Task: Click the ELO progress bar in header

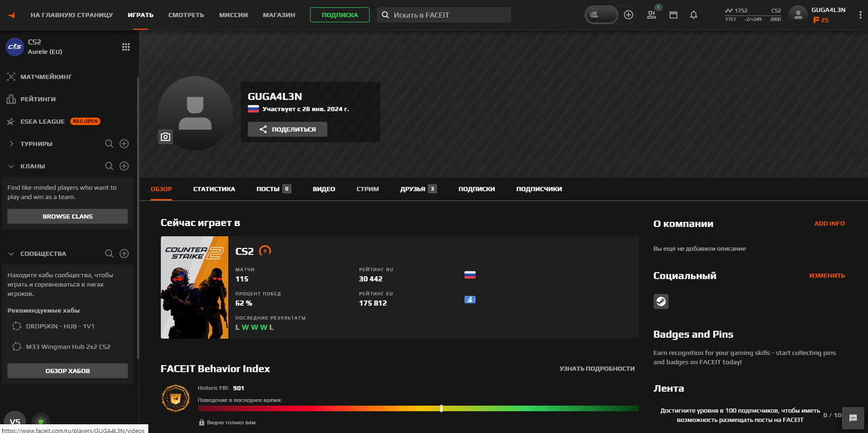Action: click(753, 15)
